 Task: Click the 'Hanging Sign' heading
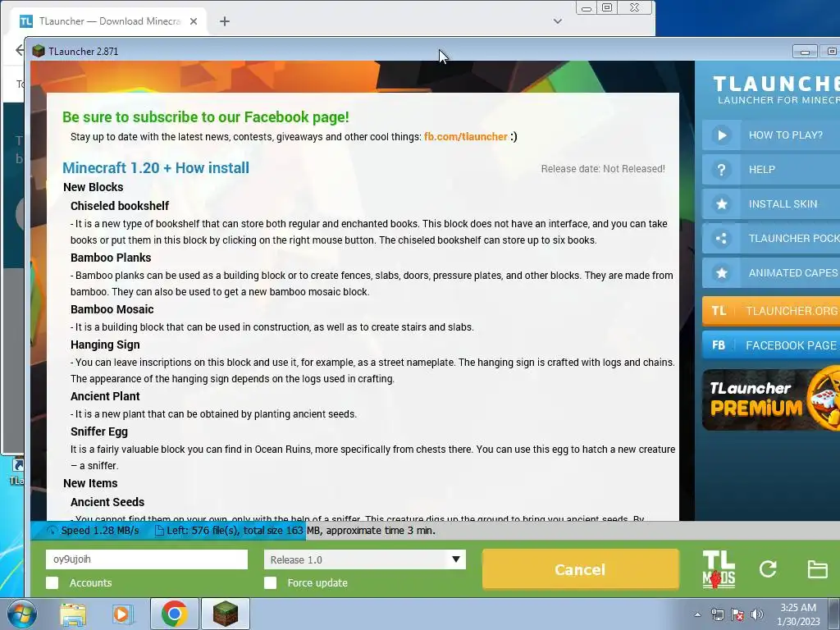click(105, 345)
